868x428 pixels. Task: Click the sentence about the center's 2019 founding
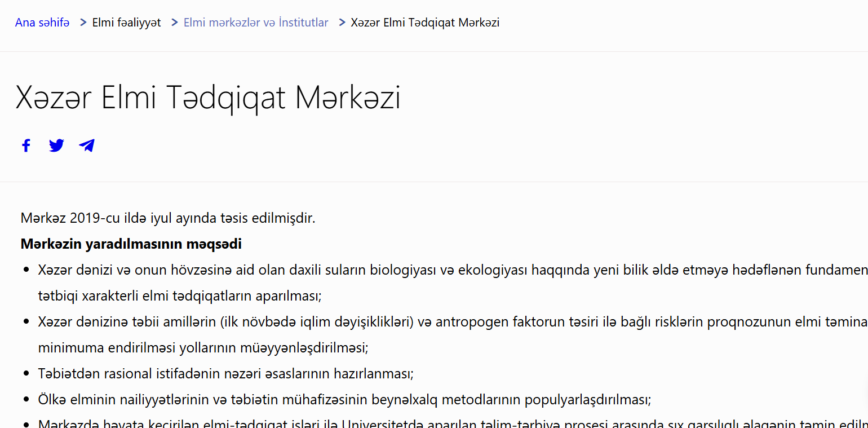click(167, 218)
